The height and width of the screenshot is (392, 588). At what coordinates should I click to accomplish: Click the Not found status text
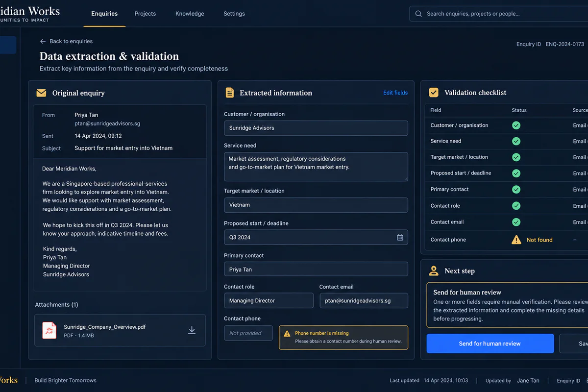539,240
